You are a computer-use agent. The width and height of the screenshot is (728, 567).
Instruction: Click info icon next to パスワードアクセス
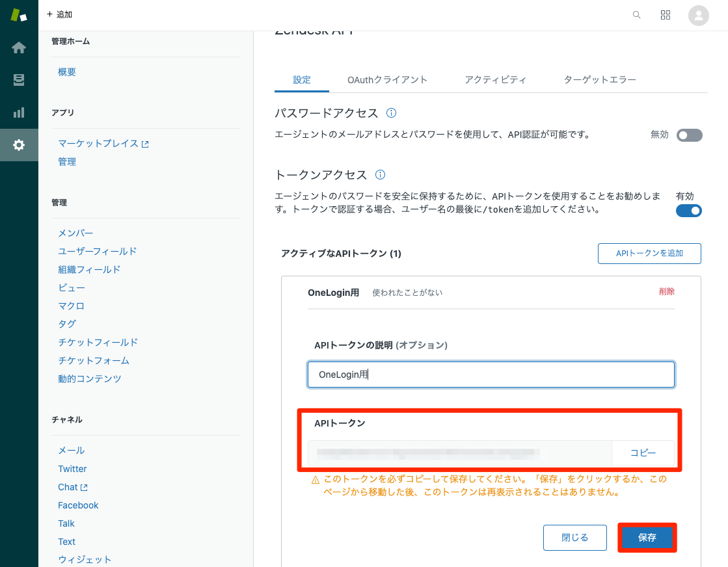[x=392, y=112]
